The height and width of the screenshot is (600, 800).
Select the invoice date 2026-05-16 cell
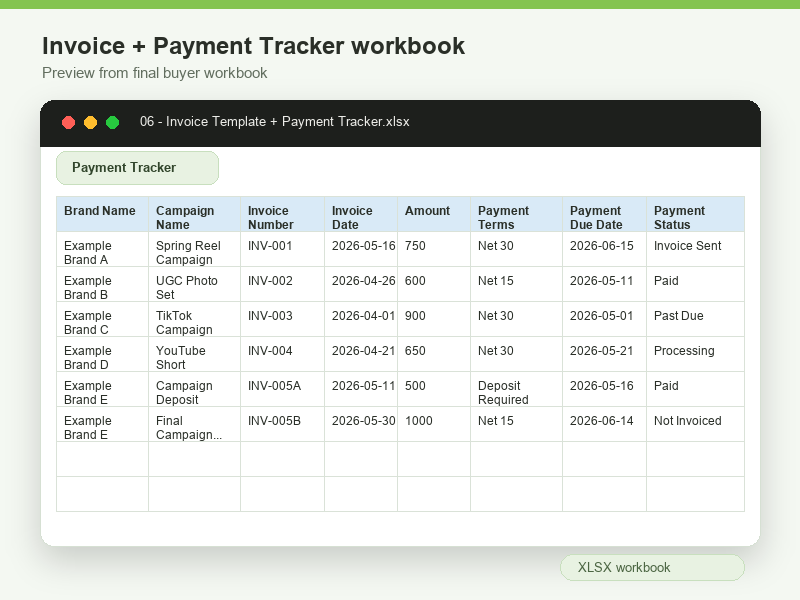click(x=361, y=249)
